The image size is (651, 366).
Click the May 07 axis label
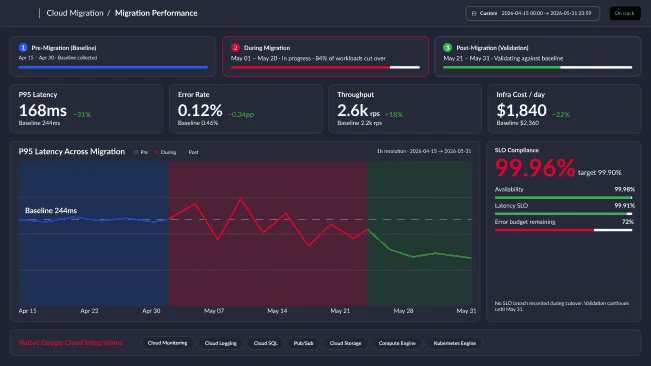(214, 311)
